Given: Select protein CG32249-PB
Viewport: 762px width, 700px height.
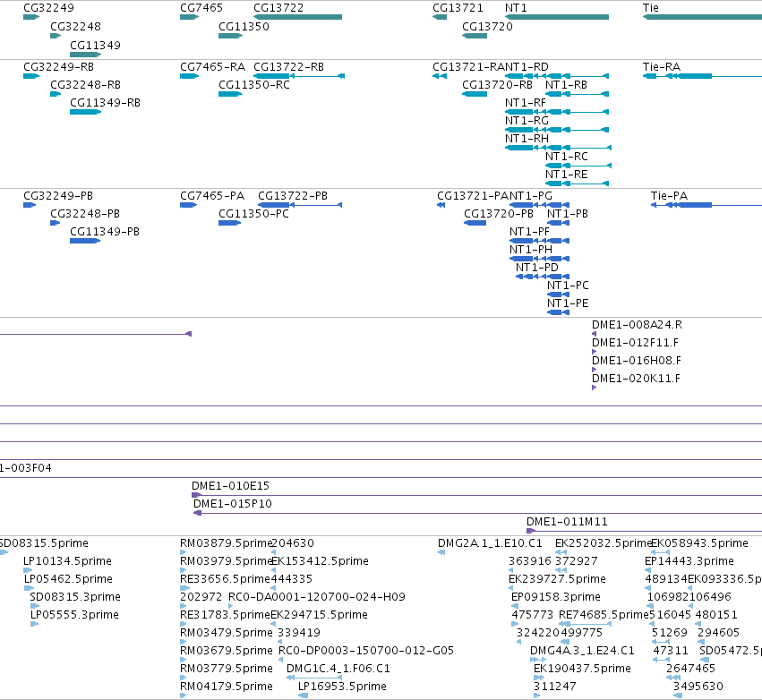Looking at the screenshot, I should tap(58, 196).
